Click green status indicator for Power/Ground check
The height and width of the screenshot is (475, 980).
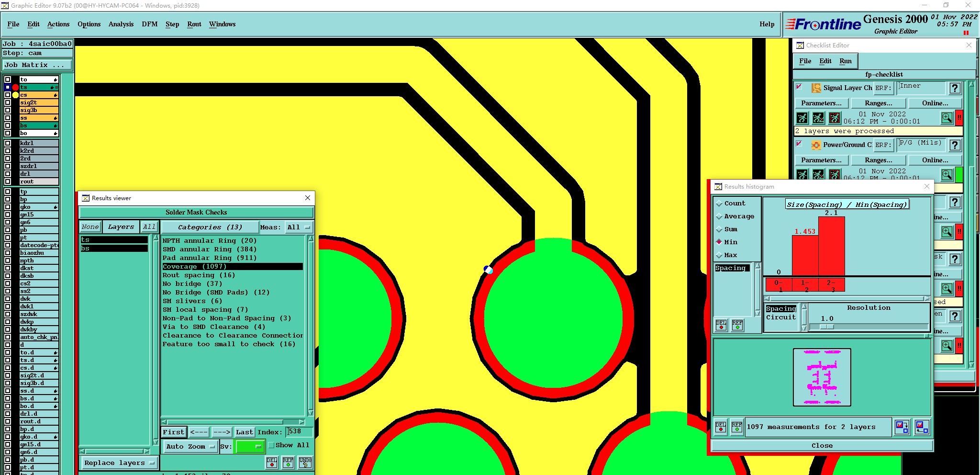pyautogui.click(x=959, y=175)
